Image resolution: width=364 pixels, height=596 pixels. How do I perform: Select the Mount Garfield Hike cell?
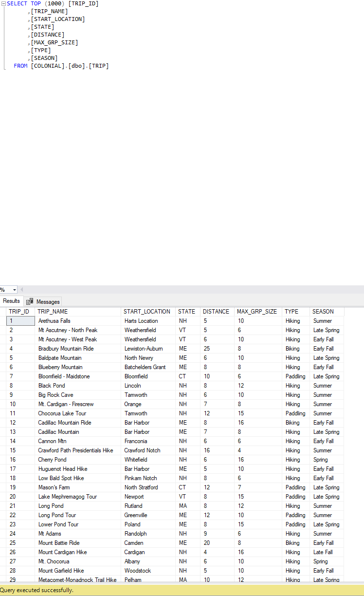[x=78, y=571]
